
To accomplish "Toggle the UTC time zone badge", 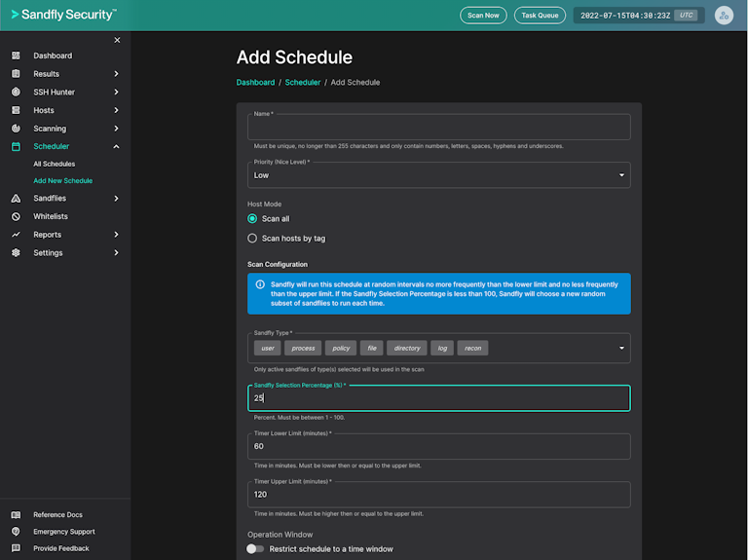I will pos(686,16).
